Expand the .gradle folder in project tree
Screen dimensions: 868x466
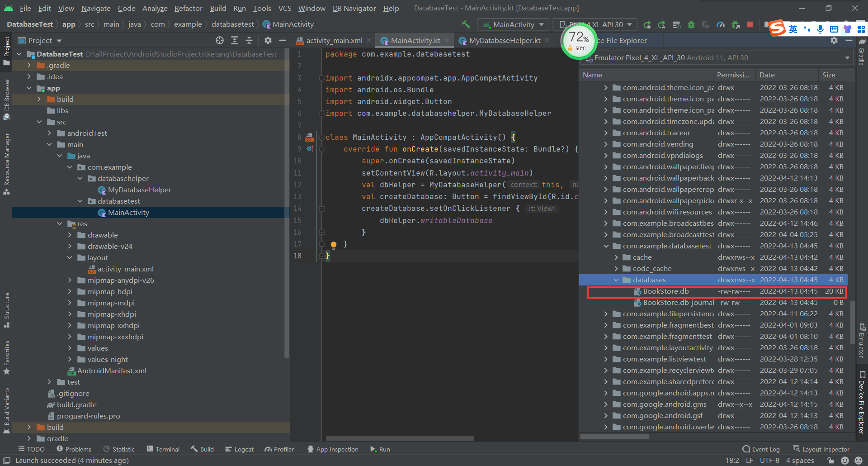[x=29, y=65]
